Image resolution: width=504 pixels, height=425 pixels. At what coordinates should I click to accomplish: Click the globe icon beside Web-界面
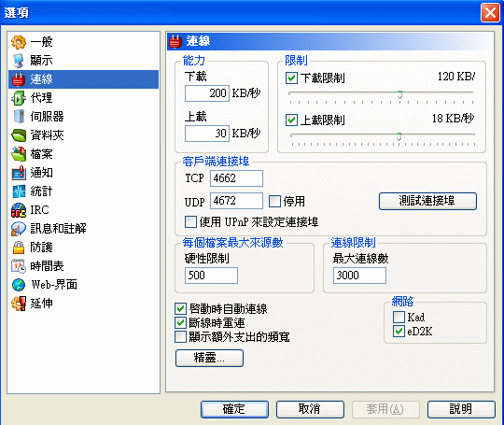pyautogui.click(x=19, y=285)
